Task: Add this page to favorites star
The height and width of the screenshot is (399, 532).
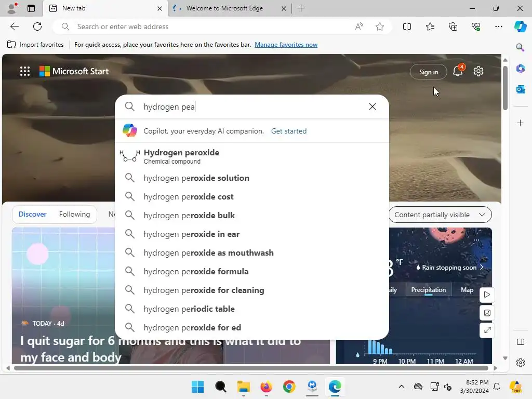Action: 380,26
